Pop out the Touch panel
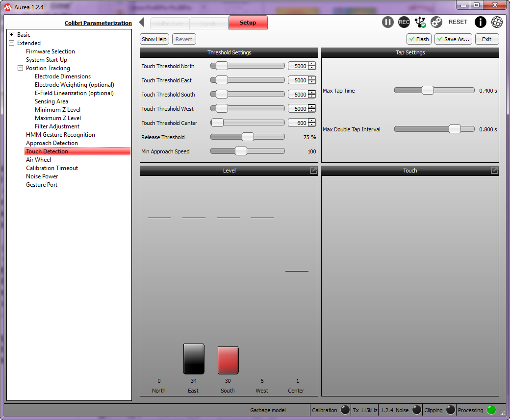Image resolution: width=510 pixels, height=420 pixels. [494, 171]
